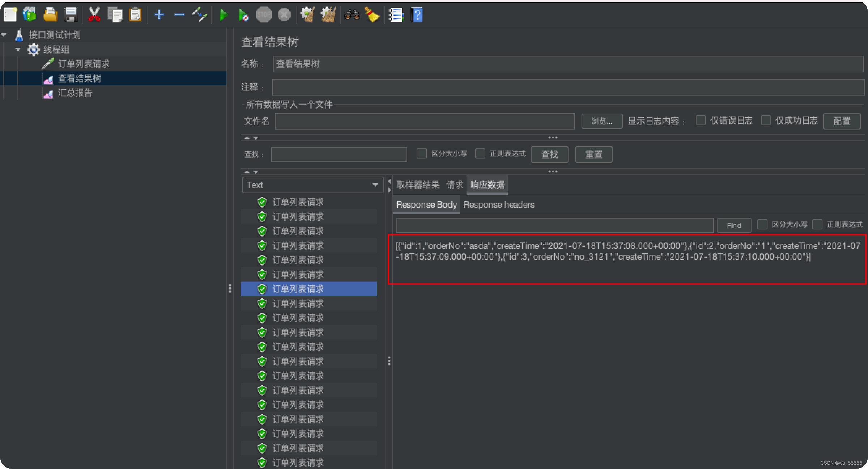868x469 pixels.
Task: Open the Templates toolbar icon
Action: 30,15
